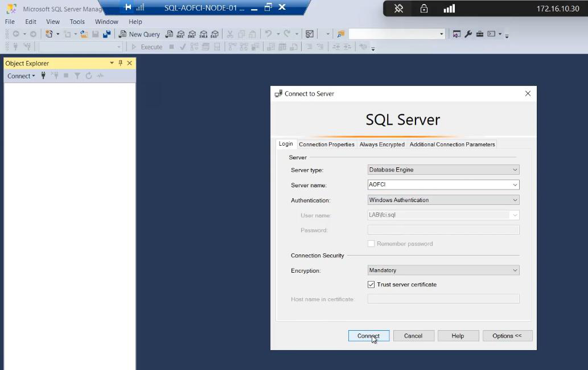The height and width of the screenshot is (370, 588).
Task: Open the View menu
Action: [53, 22]
